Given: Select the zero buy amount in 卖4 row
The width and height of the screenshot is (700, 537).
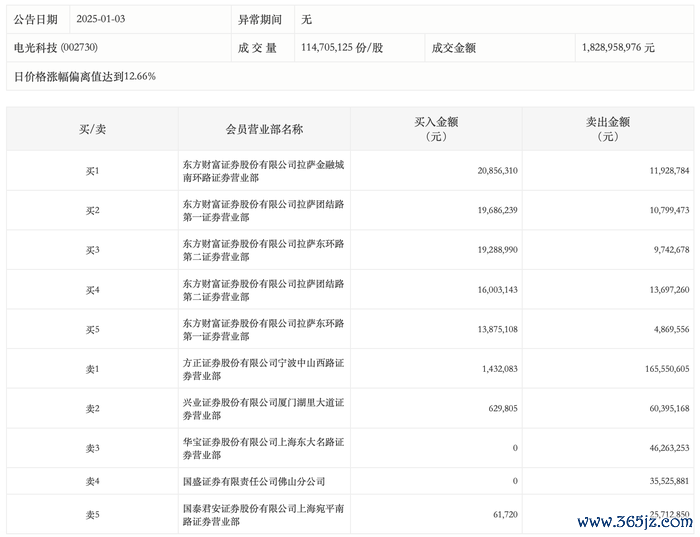Looking at the screenshot, I should point(515,481).
